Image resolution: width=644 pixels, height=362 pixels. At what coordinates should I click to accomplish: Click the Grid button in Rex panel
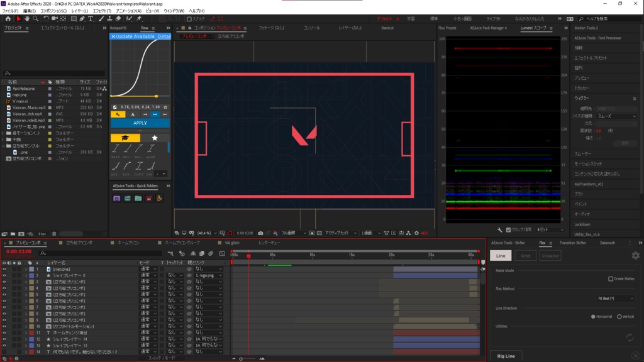click(x=525, y=256)
